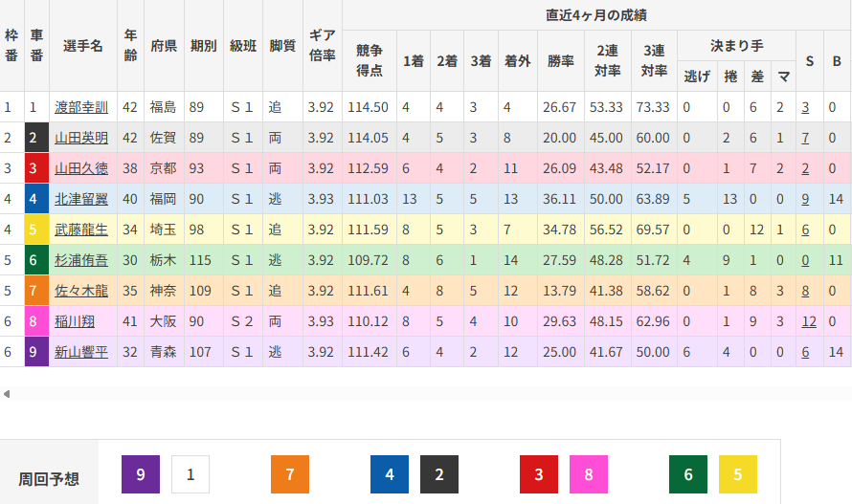Screen dimensions: 852x504
Task: Open rider 山田英明 profile link
Action: pyautogui.click(x=81, y=139)
